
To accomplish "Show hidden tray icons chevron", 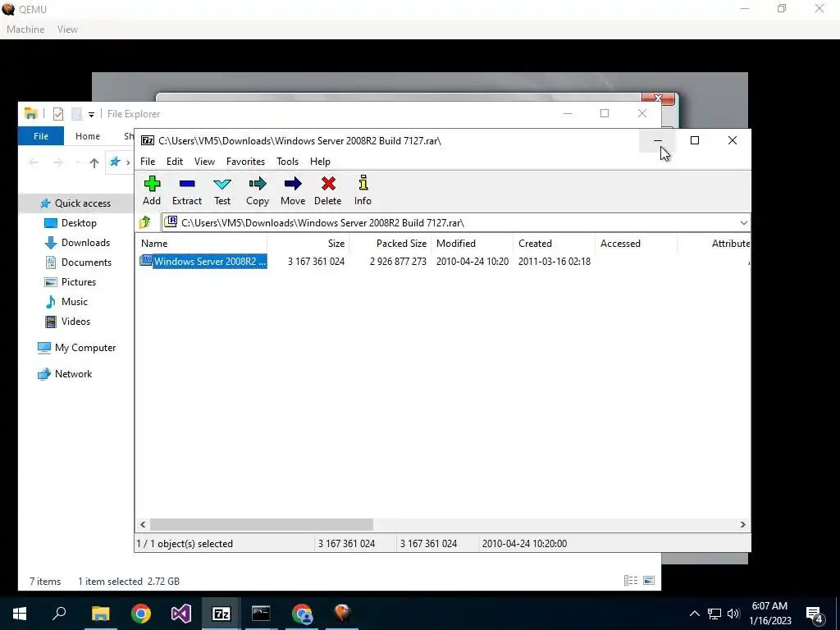I will pyautogui.click(x=694, y=614).
